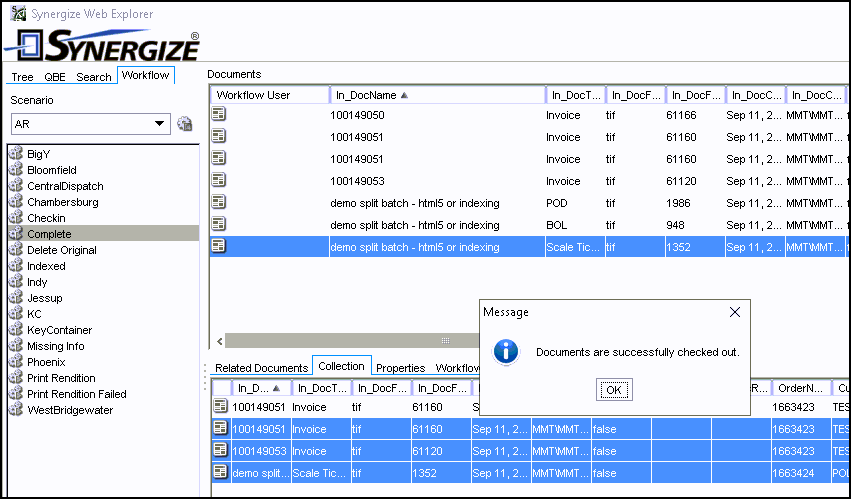Image resolution: width=851 pixels, height=499 pixels.
Task: Open the Search tab
Action: (93, 77)
